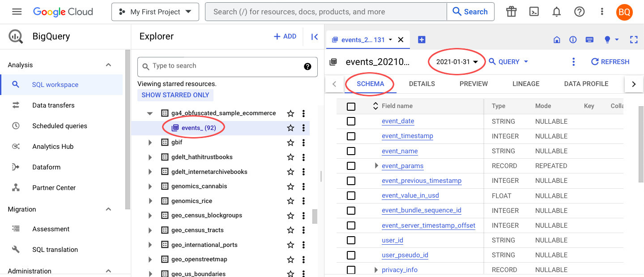Open actions menu for ga4_obfuscated_sample_ecommerce
The width and height of the screenshot is (644, 277).
tap(303, 113)
